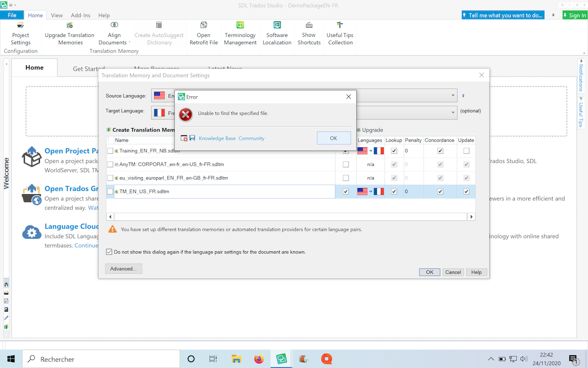Image resolution: width=588 pixels, height=368 pixels.
Task: Open File Explorer from the taskbar
Action: (236, 359)
